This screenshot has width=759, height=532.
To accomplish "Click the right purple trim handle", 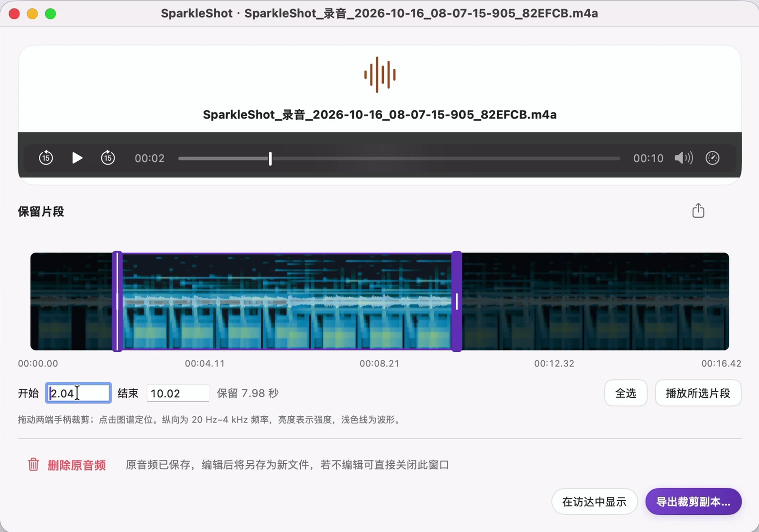I will tap(457, 302).
